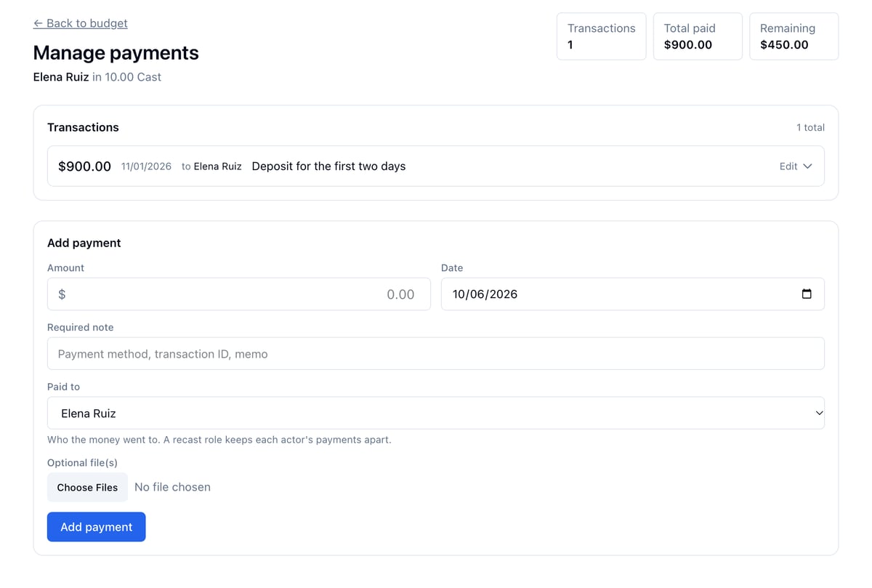Click the 'Optional file(s)' label
The width and height of the screenshot is (872, 588).
(82, 463)
